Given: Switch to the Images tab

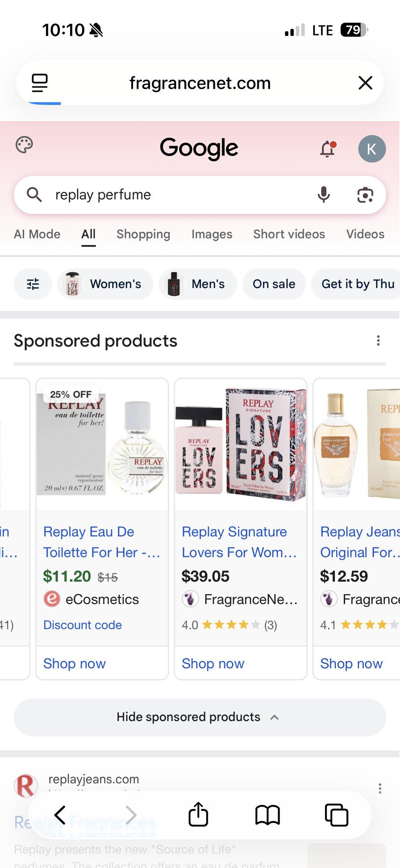Looking at the screenshot, I should [212, 234].
